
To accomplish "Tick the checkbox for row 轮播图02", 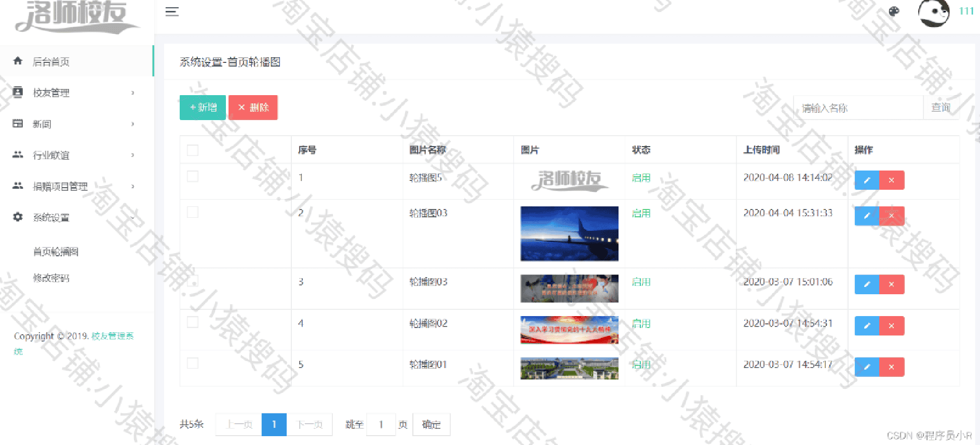I will click(193, 322).
